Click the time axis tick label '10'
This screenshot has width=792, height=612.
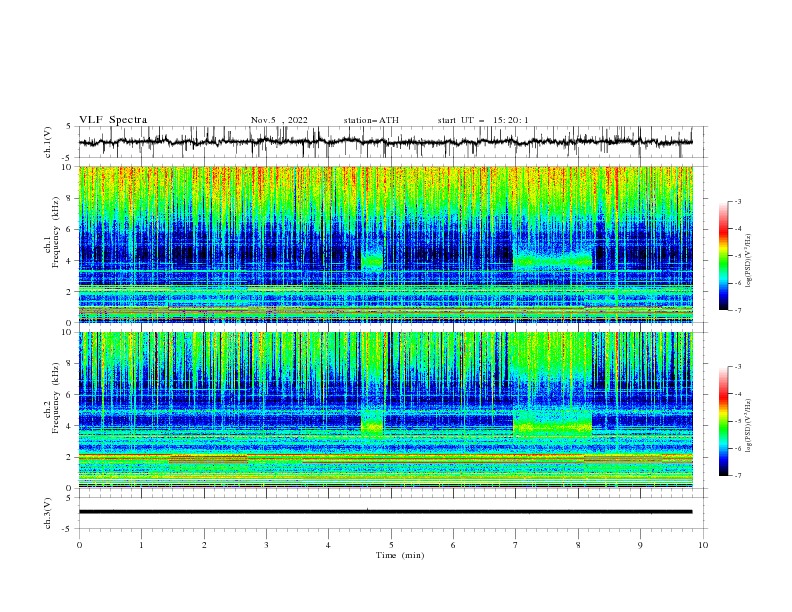pos(703,545)
